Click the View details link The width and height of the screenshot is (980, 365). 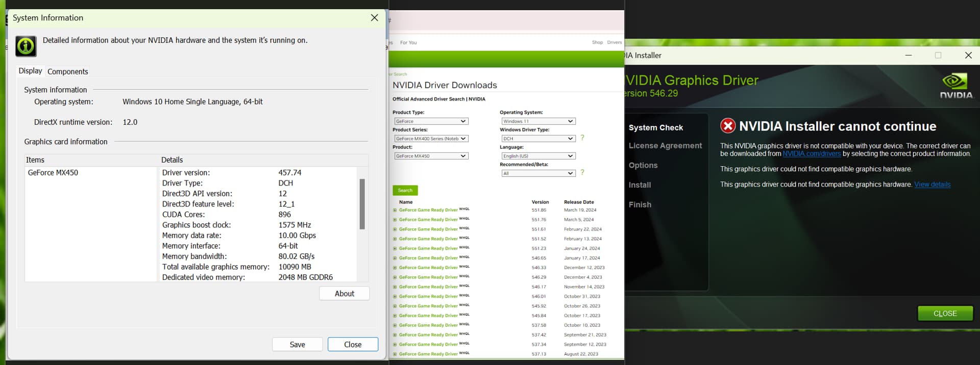(932, 185)
